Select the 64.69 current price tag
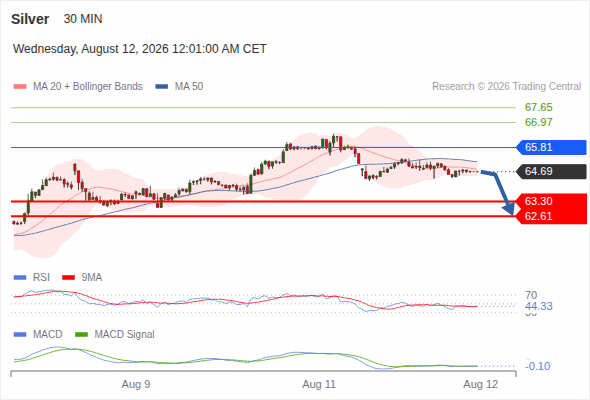Image resolution: width=590 pixels, height=400 pixels. [x=551, y=172]
